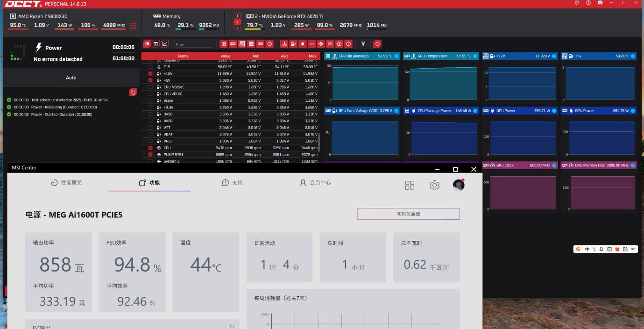Toggle IME 中 Chinese mode indicator
Image resolution: width=644 pixels, height=329 pixels.
(587, 249)
